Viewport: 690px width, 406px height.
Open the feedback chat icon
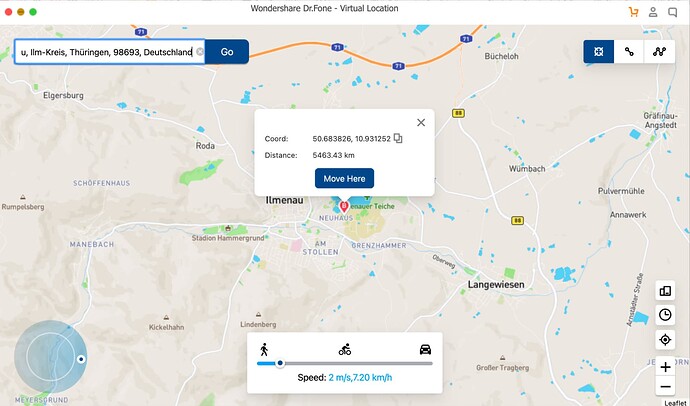(672, 12)
